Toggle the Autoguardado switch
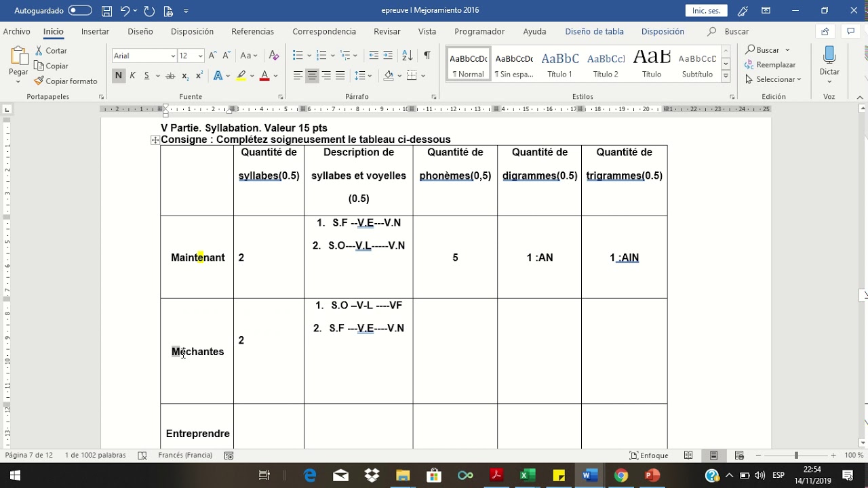The height and width of the screenshot is (488, 868). (80, 11)
